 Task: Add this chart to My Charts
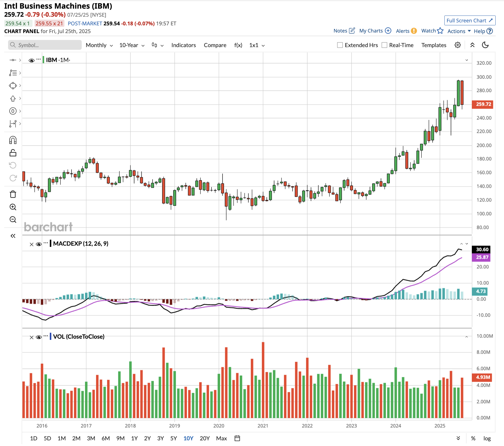point(388,31)
